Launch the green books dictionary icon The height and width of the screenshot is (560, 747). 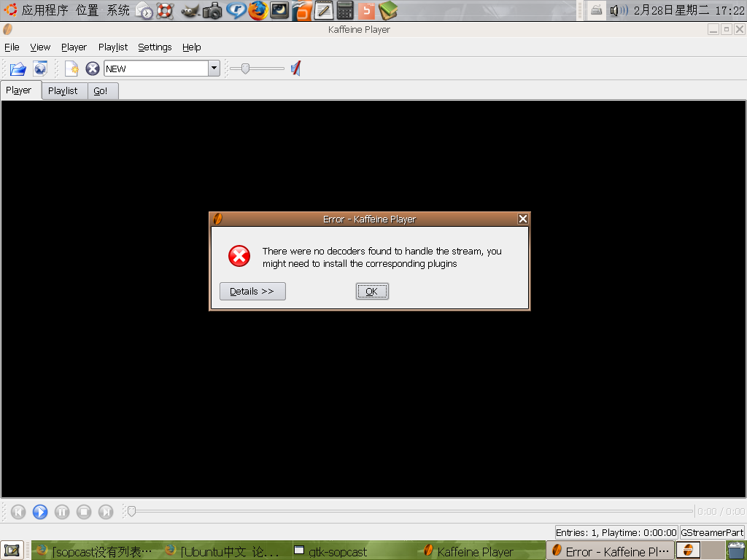coord(388,10)
